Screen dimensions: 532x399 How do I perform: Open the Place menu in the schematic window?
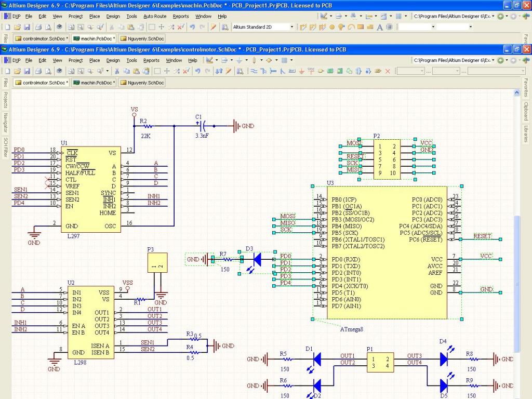tap(95, 60)
